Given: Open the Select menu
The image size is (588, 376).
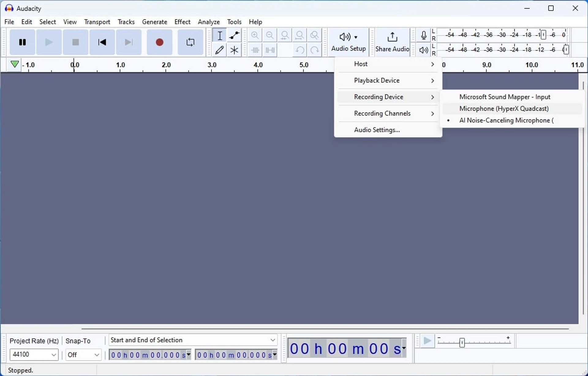Looking at the screenshot, I should pyautogui.click(x=47, y=22).
